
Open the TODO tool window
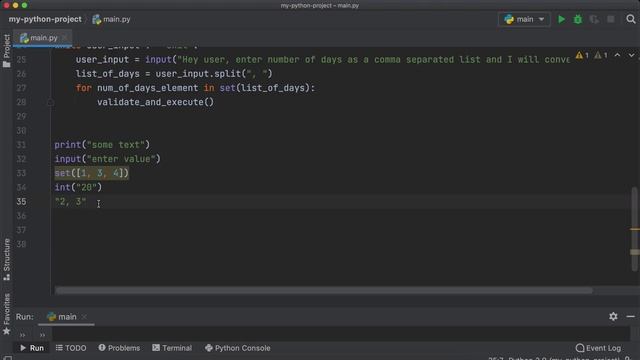pyautogui.click(x=71, y=348)
